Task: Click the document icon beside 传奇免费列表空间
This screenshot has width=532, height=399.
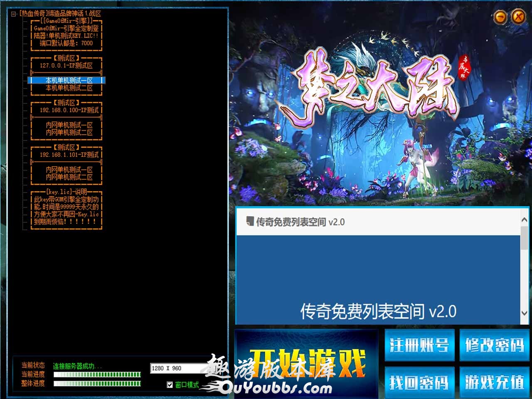Action: tap(250, 221)
